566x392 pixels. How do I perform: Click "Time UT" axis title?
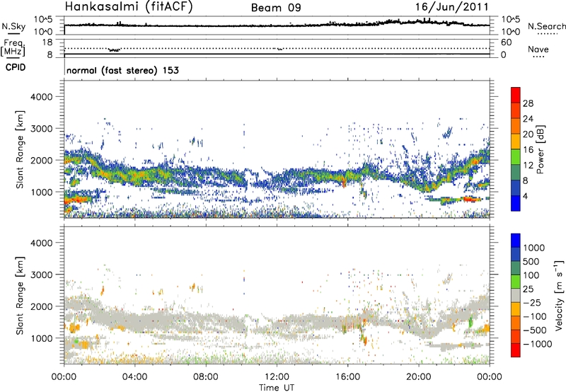coord(277,388)
